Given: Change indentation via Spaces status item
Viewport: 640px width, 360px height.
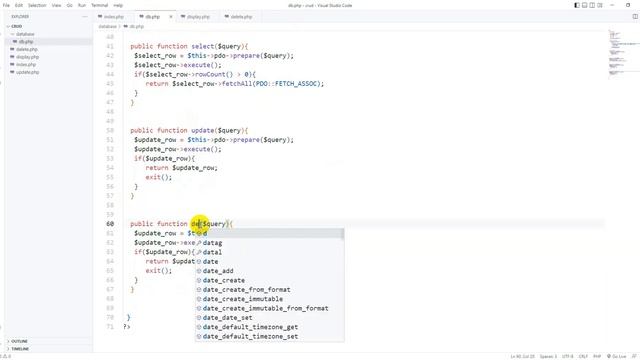Looking at the screenshot, I should tap(548, 356).
